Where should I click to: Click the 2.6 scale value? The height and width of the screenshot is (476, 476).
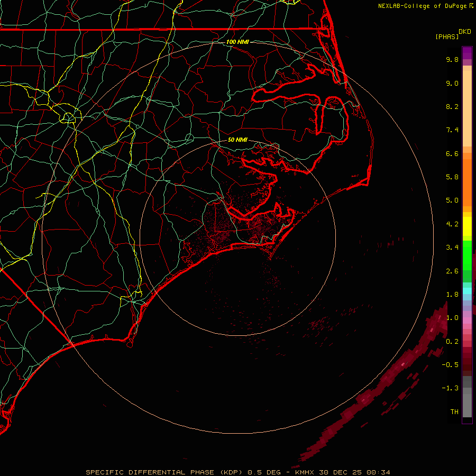tap(452, 271)
